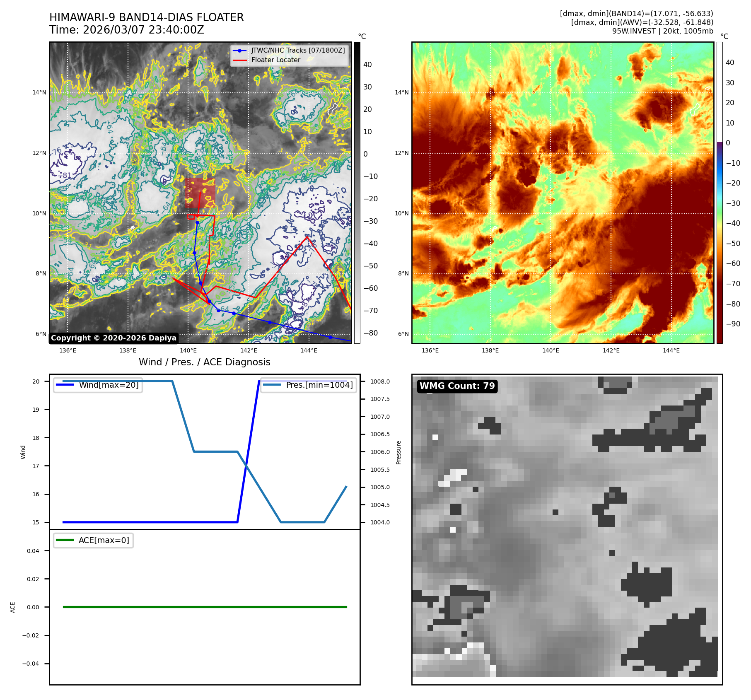Click the Pressure axis label
Viewport: 751px width, 700px height.
pyautogui.click(x=398, y=452)
